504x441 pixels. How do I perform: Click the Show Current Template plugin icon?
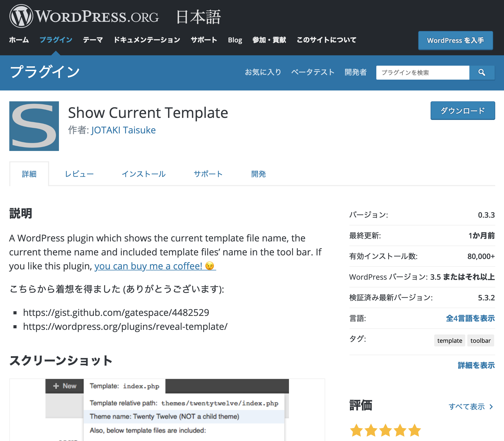(34, 126)
